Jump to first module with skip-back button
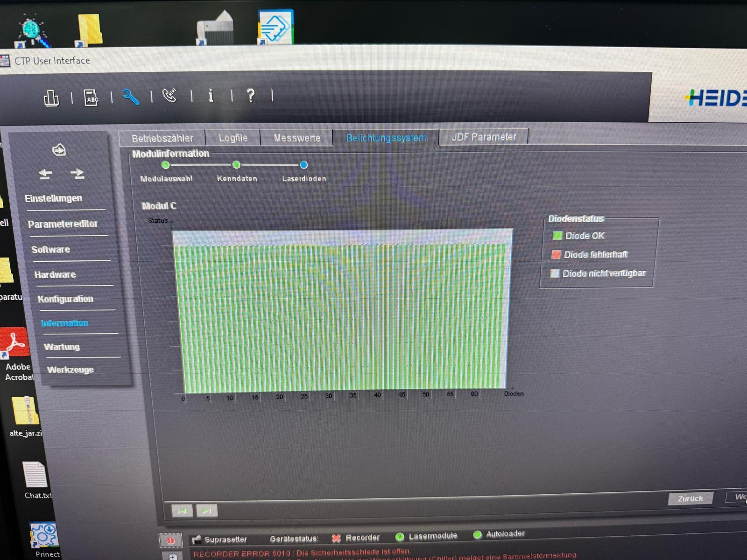The height and width of the screenshot is (560, 747). (x=182, y=511)
